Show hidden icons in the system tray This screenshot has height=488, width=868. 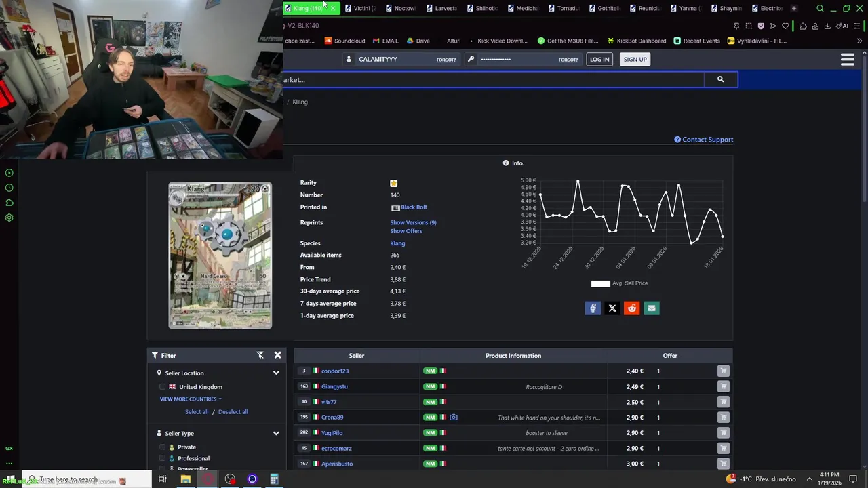point(809,479)
